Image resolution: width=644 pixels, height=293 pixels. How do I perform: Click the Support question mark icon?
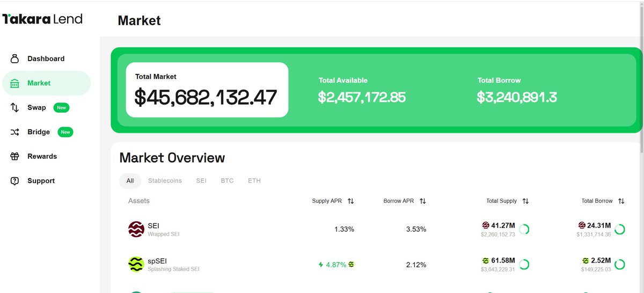(15, 181)
